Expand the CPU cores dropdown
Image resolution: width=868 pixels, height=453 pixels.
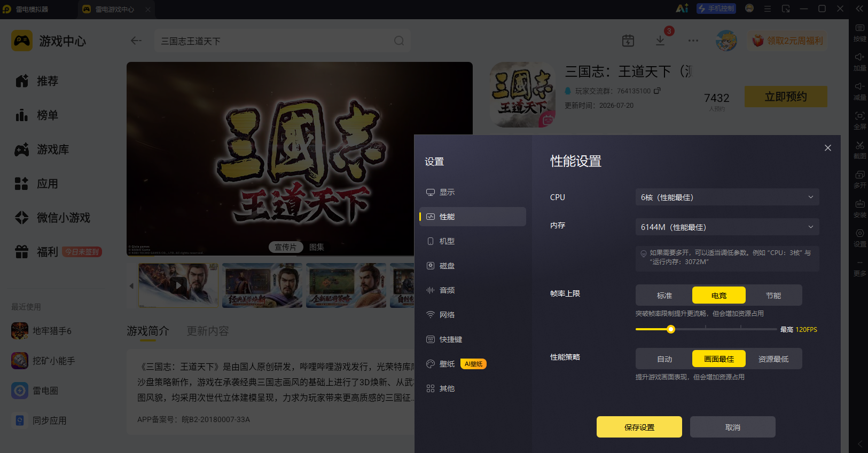click(727, 197)
